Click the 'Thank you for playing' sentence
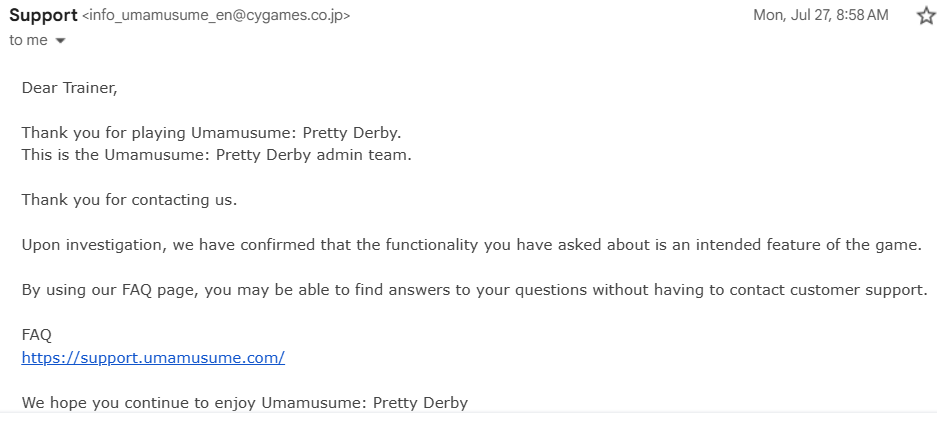The image size is (937, 423). point(212,133)
